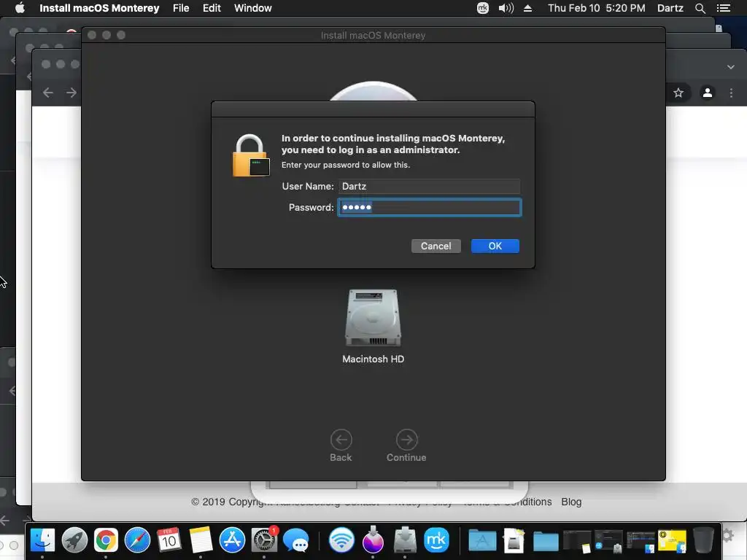Click the gear icon beside the Dock

(727, 536)
